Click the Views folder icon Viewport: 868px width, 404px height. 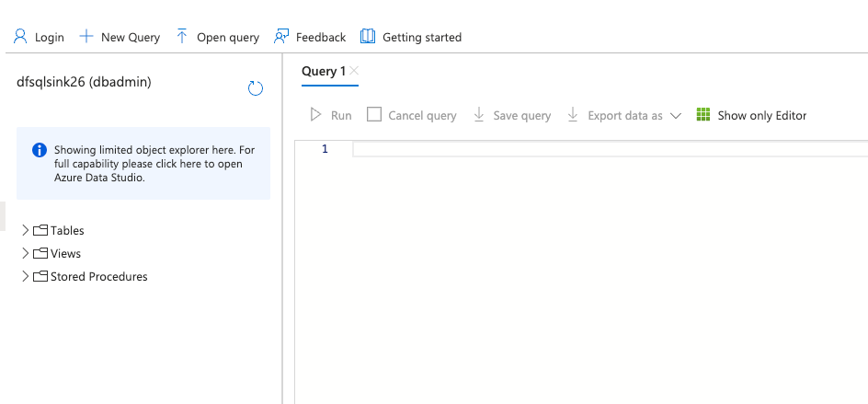click(40, 253)
